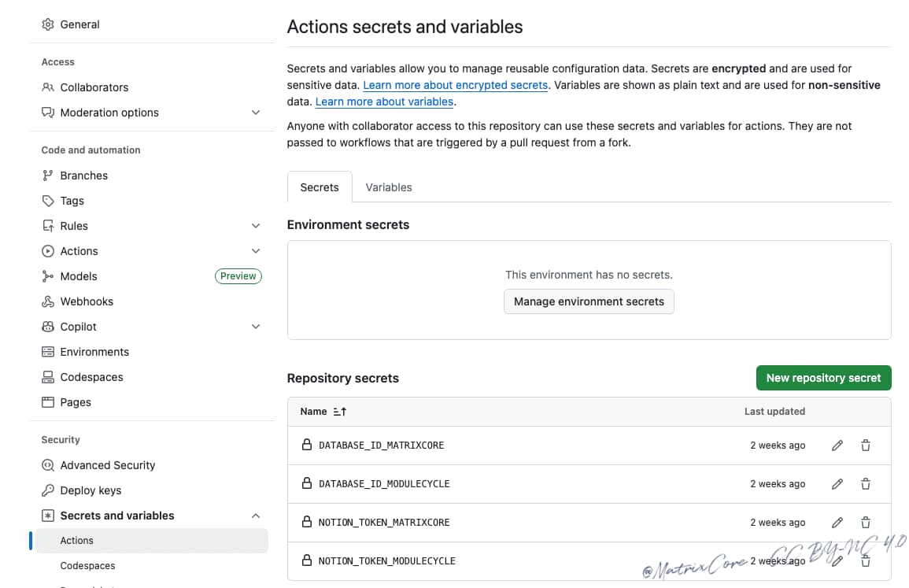The height and width of the screenshot is (588, 909).
Task: Edit the DATABASE_ID_MATRIXCORE secret pencil icon
Action: pos(837,446)
